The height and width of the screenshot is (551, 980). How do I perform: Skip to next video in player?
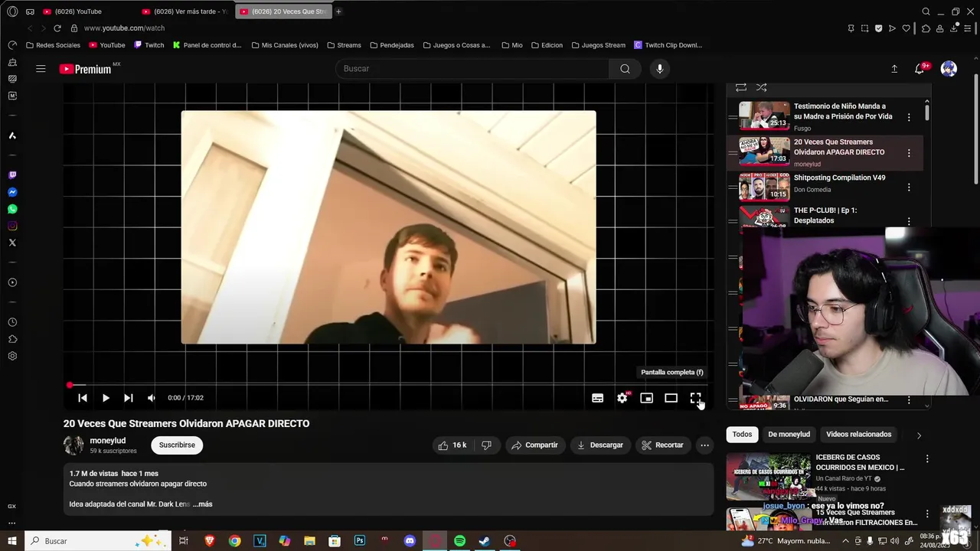click(128, 398)
